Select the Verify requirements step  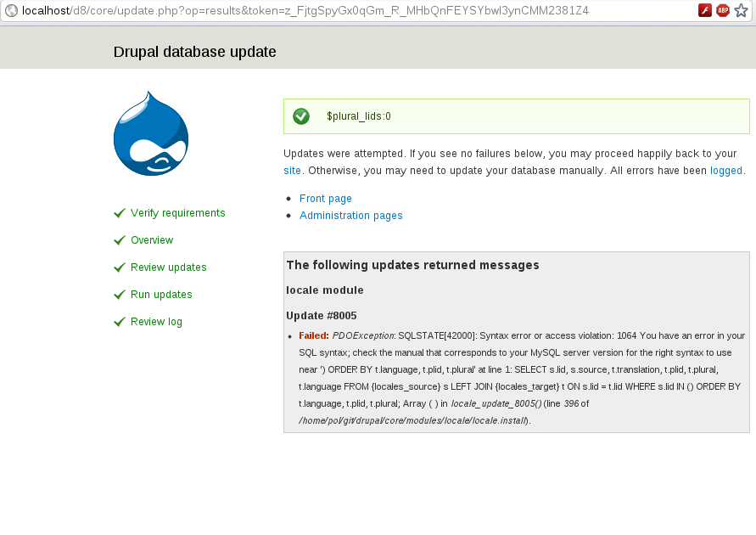pos(177,212)
